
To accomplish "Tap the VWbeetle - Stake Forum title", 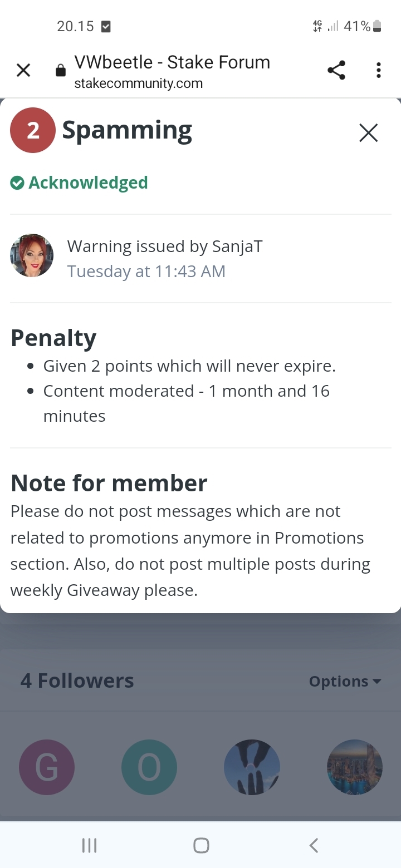I will coord(172,62).
